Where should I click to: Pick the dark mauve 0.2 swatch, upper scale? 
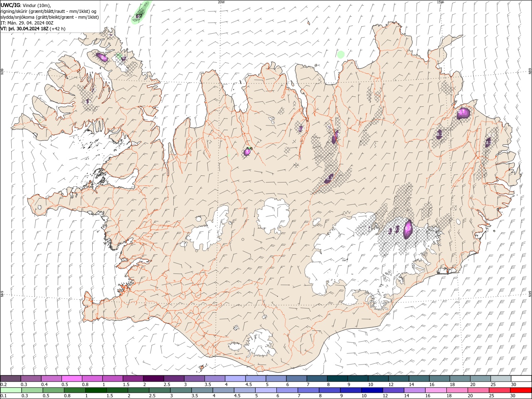10,378
